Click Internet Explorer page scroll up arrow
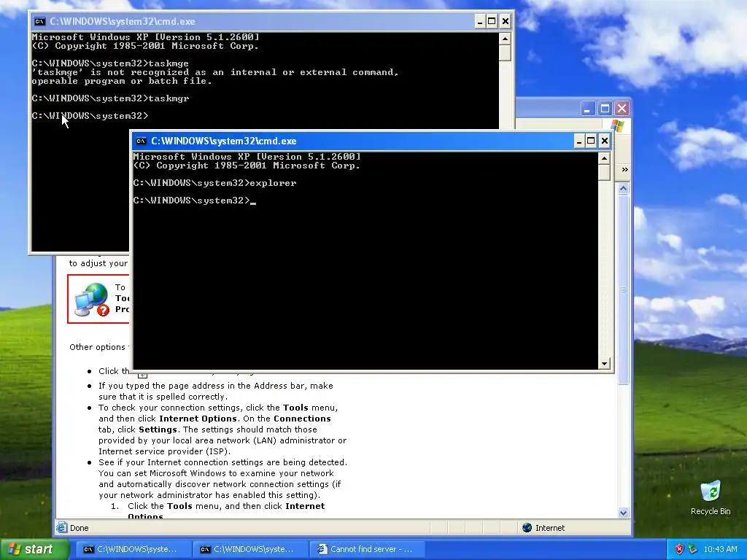The width and height of the screenshot is (747, 560). coord(623,189)
